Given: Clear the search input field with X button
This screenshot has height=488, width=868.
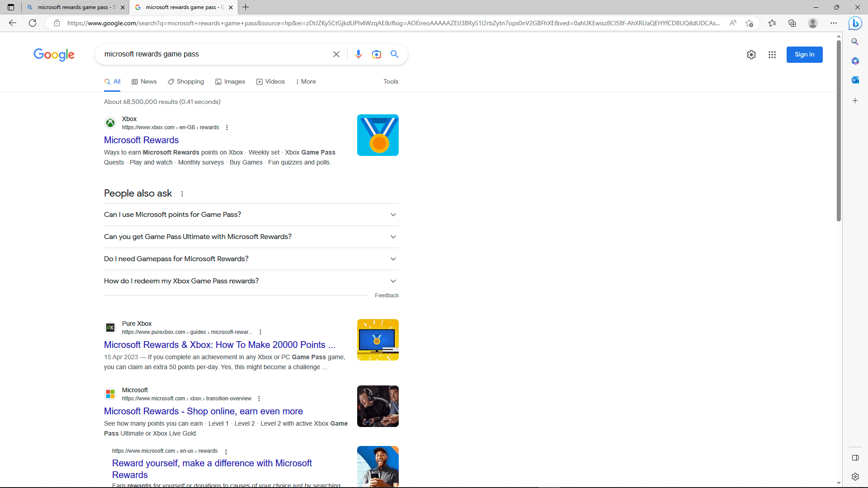Looking at the screenshot, I should click(x=335, y=54).
